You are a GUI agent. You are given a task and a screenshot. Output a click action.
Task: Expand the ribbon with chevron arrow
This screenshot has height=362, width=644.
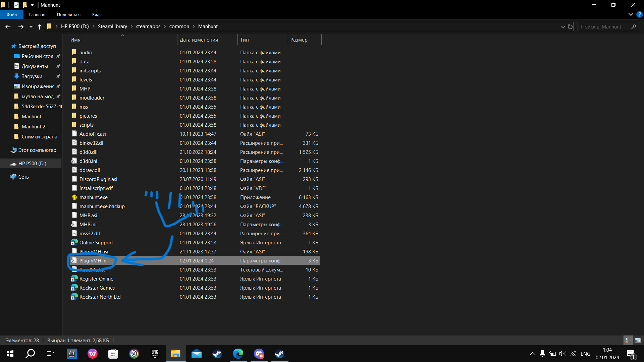pyautogui.click(x=631, y=14)
